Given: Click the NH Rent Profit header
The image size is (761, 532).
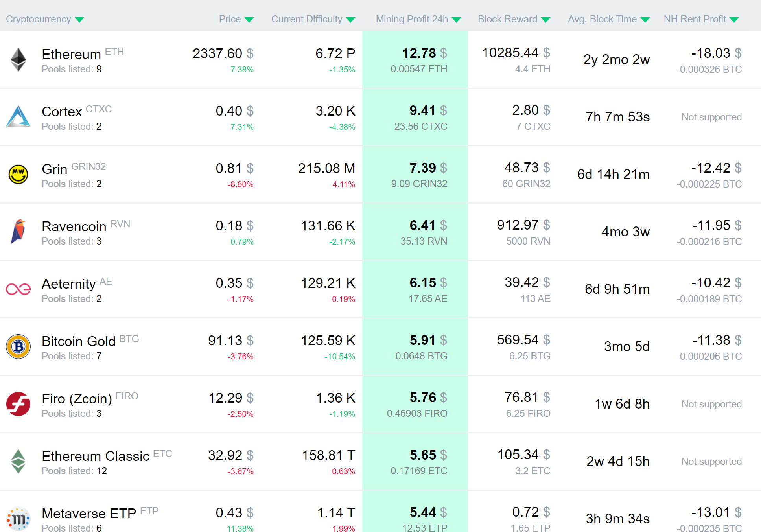Looking at the screenshot, I should click(x=695, y=19).
